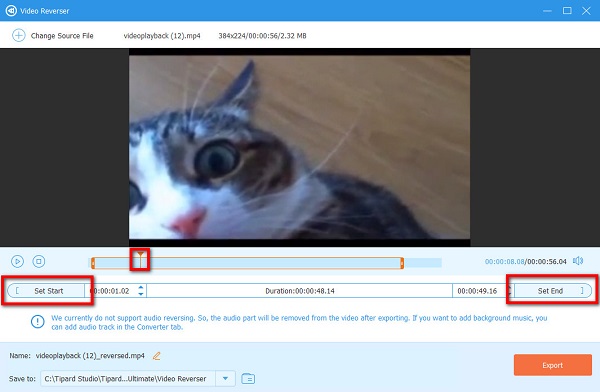Mute the volume speaker icon

[578, 261]
